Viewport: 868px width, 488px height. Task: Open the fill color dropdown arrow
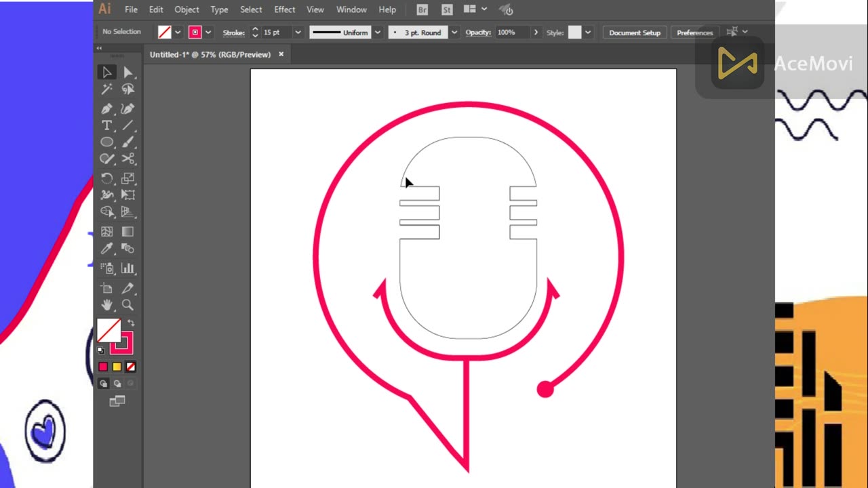[x=178, y=32]
